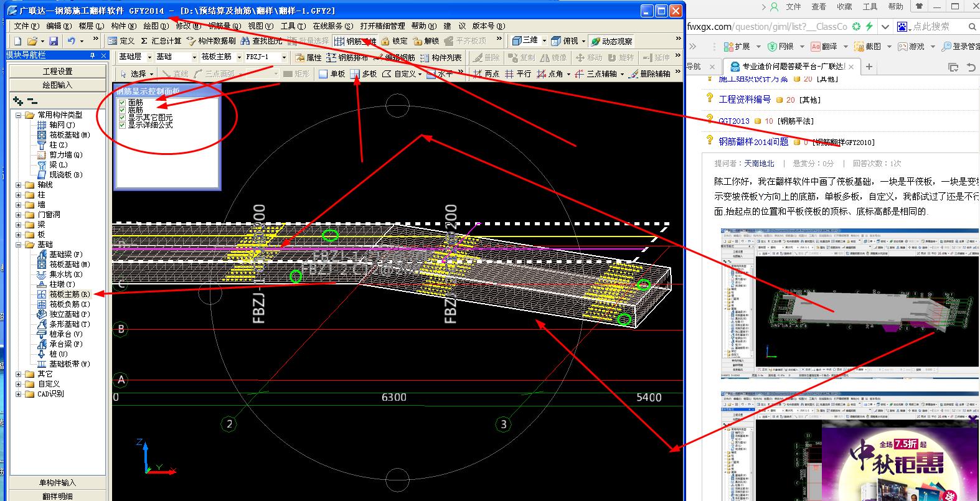Screen dimensions: 980x501
Task: Collapse 常用构件类型 tree node
Action: (x=19, y=115)
